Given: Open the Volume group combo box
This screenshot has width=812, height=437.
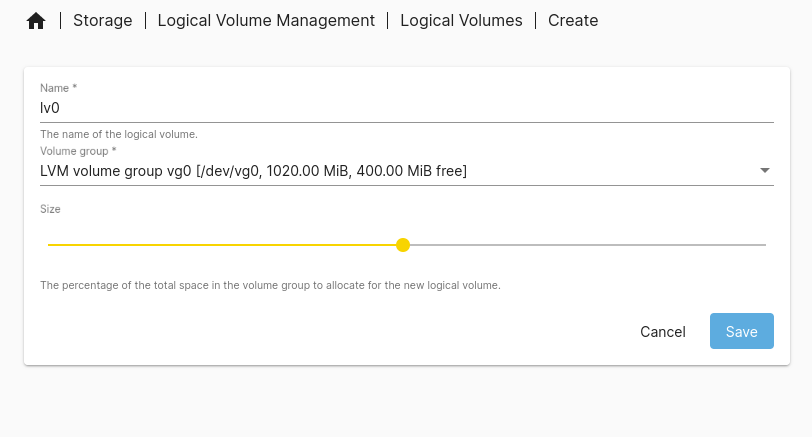Looking at the screenshot, I should point(407,171).
